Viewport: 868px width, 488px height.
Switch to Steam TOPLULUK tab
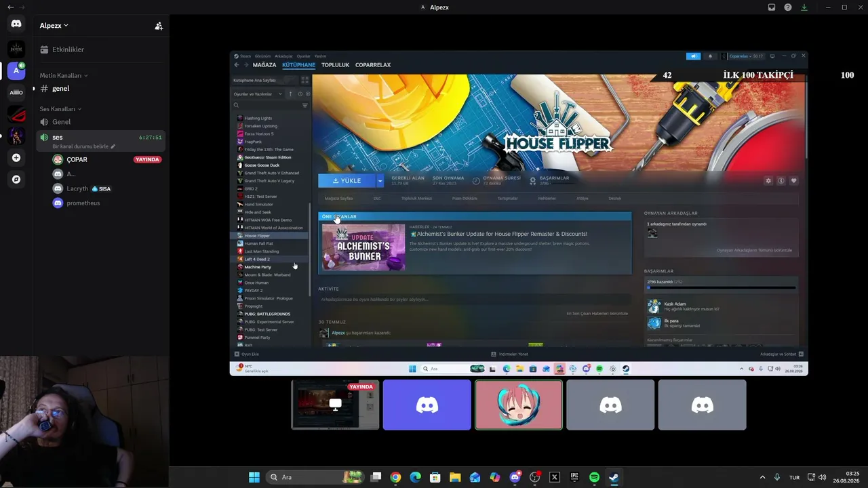(x=335, y=65)
